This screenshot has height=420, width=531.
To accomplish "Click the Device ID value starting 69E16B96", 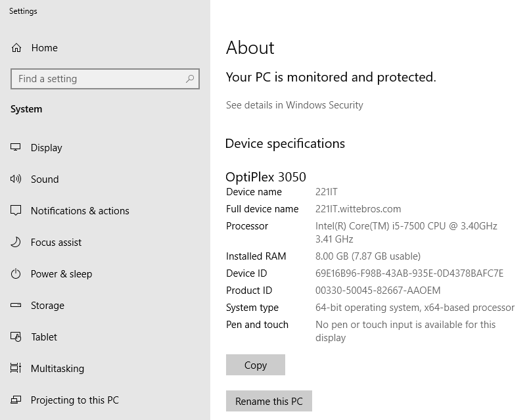I will pyautogui.click(x=409, y=273).
